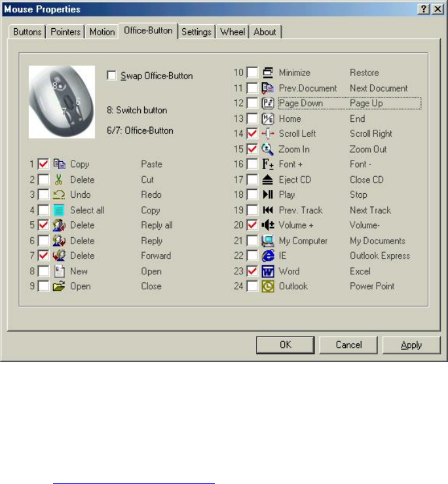448x484 pixels.
Task: Check the row 10 Minimize/Restore checkbox
Action: pos(252,72)
